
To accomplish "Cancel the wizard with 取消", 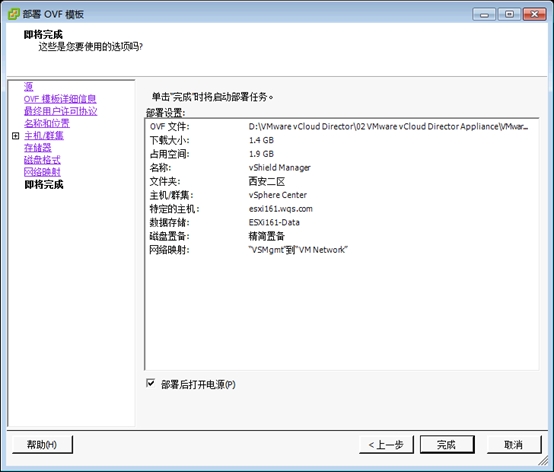I will point(514,444).
